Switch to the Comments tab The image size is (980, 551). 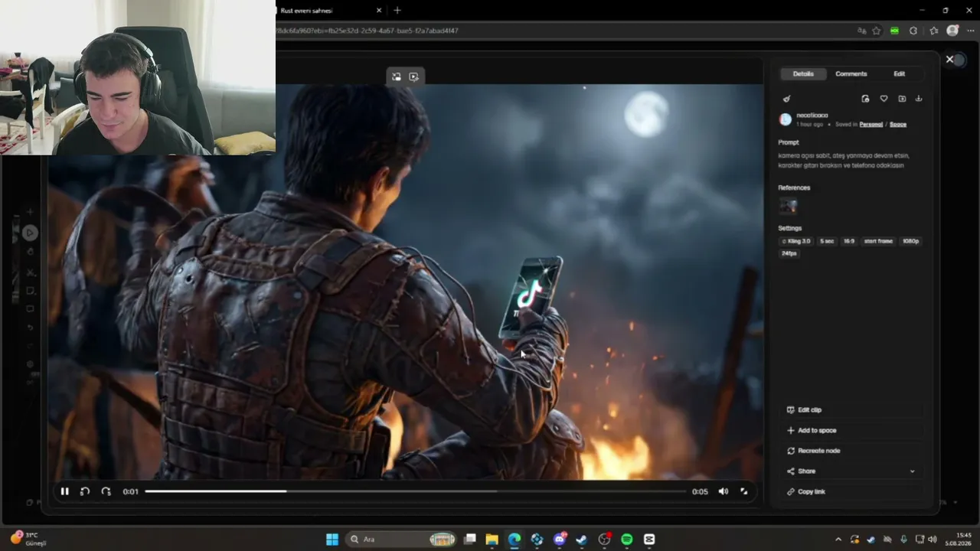pos(851,73)
